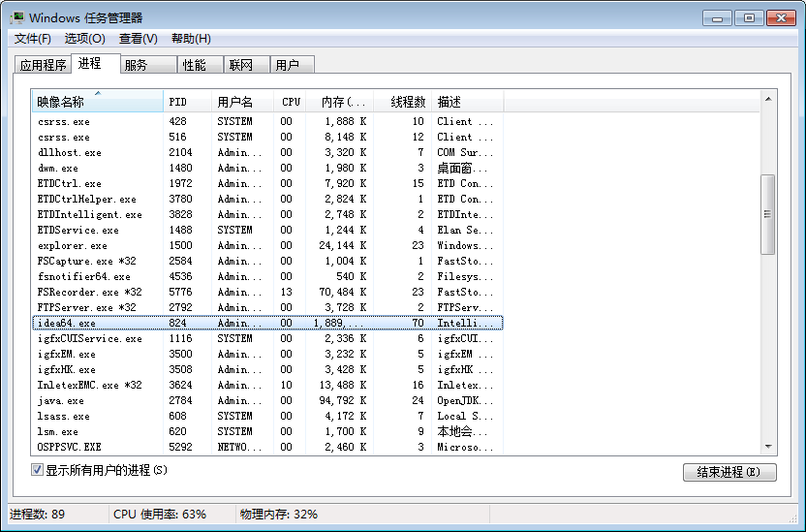Close the Task Manager window
The image size is (806, 532).
(x=781, y=18)
